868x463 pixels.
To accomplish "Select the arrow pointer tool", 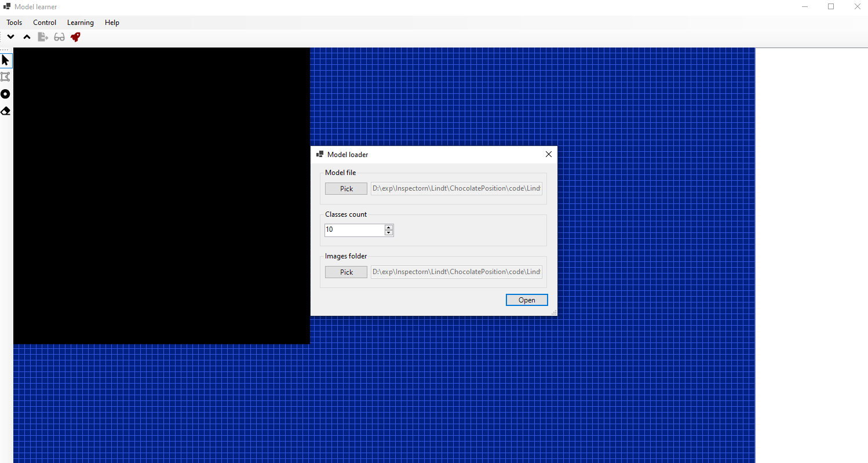I will tap(6, 60).
